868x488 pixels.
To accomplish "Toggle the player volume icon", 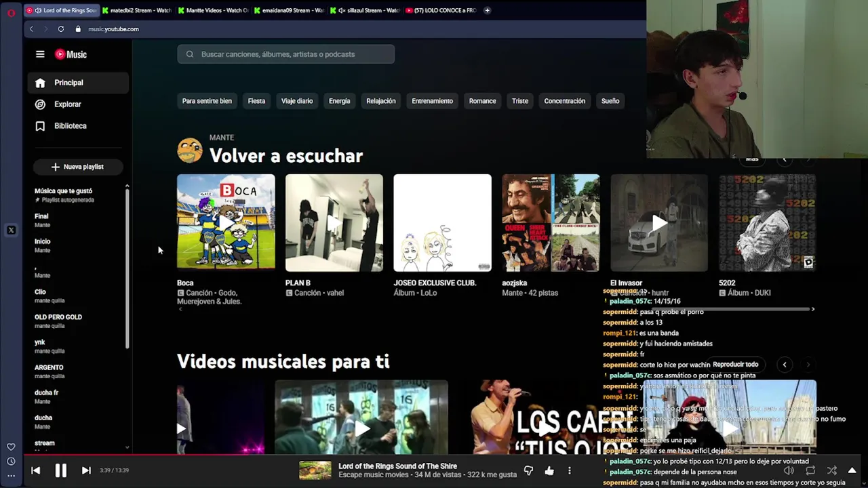I will (789, 470).
